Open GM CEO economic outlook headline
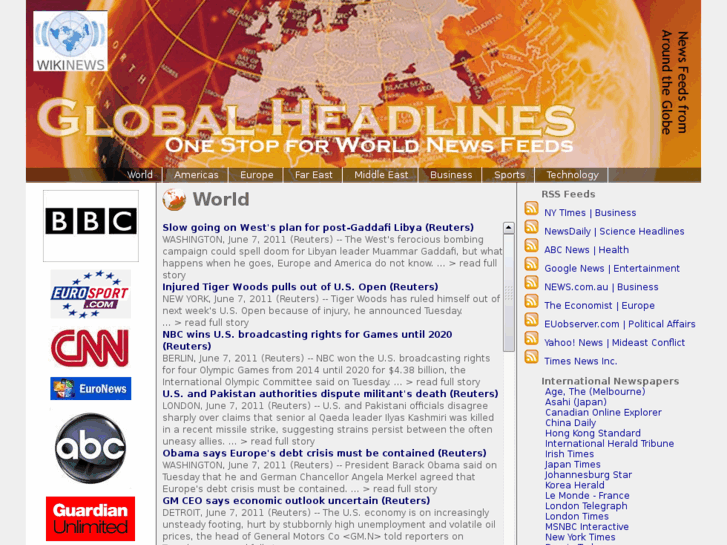The height and width of the screenshot is (545, 727). pos(296,501)
